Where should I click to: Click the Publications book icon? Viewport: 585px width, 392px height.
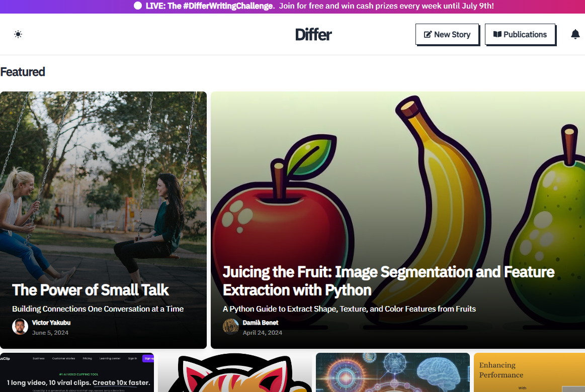coord(497,34)
